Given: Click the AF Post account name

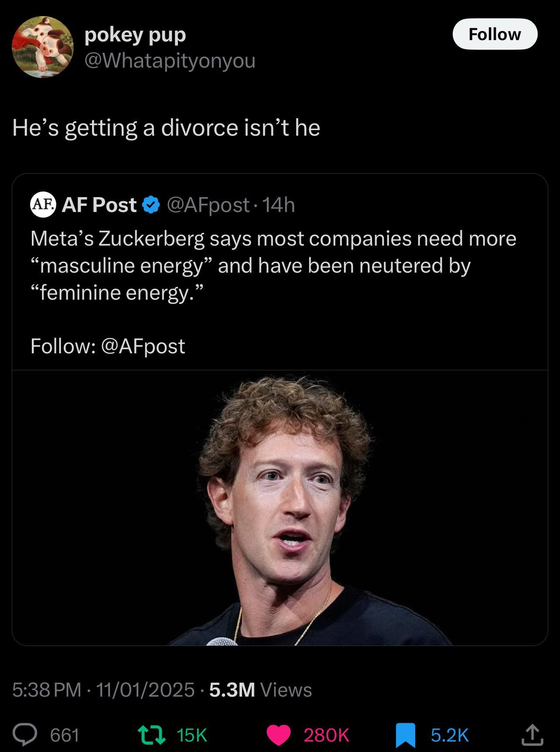Looking at the screenshot, I should pos(99,205).
